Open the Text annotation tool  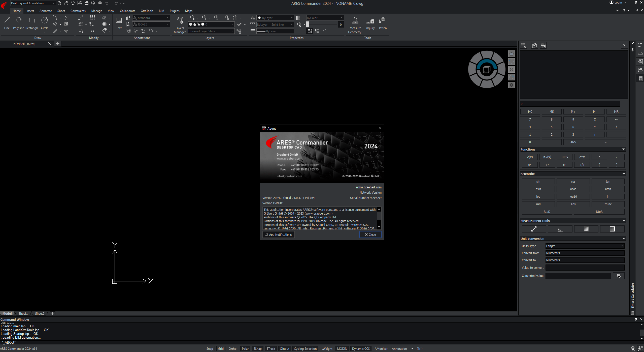click(119, 23)
